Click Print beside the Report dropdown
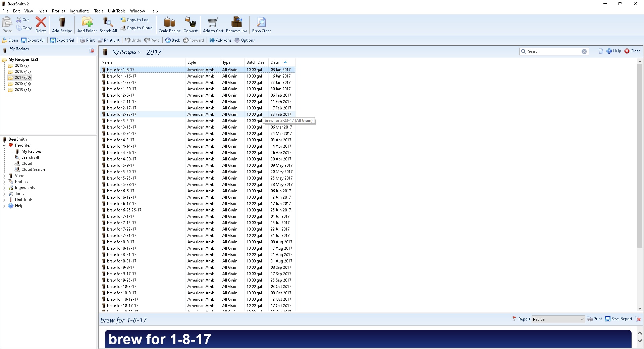The image size is (644, 349). (595, 319)
